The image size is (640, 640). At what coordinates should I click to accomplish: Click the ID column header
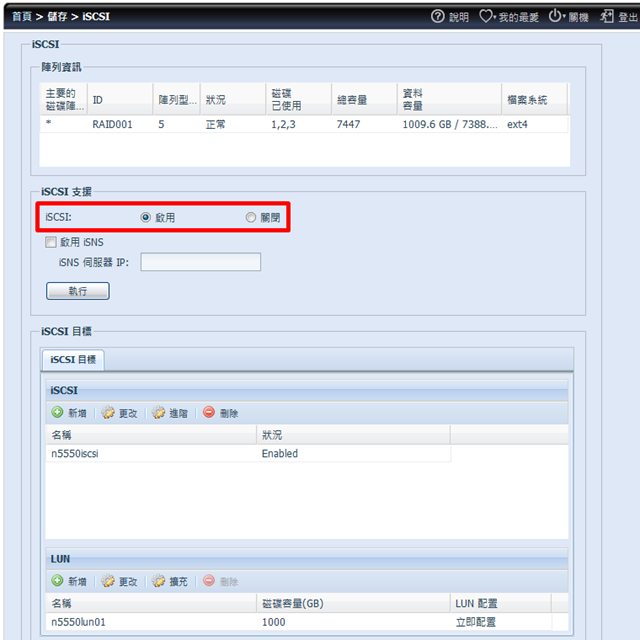click(x=120, y=99)
